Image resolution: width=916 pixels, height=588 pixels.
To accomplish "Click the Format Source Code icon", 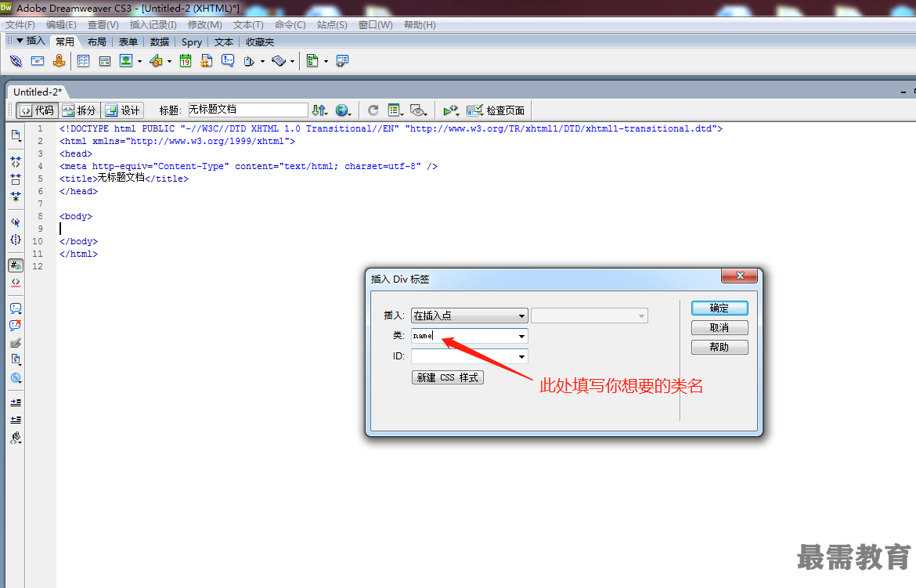I will (16, 438).
